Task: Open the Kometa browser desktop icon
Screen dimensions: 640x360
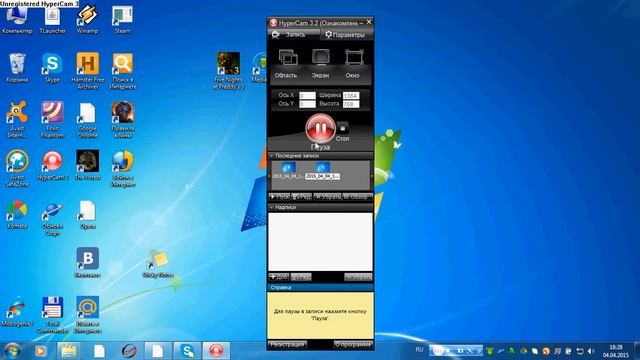Action: [17, 214]
